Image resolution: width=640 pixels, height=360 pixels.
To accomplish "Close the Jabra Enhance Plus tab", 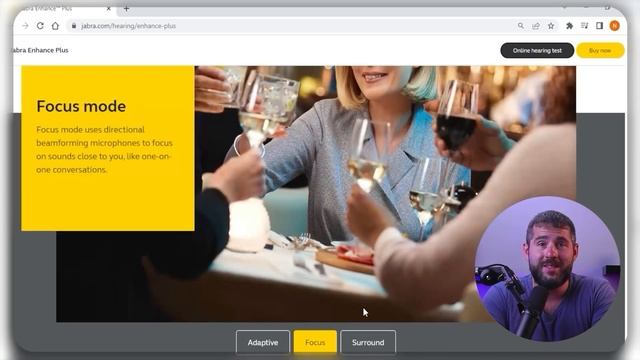I will (109, 8).
